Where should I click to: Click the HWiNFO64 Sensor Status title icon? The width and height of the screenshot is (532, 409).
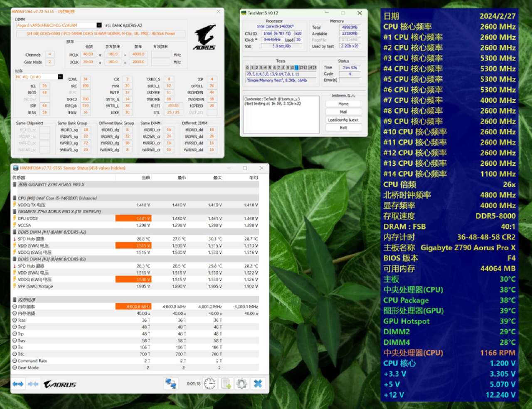pyautogui.click(x=16, y=168)
